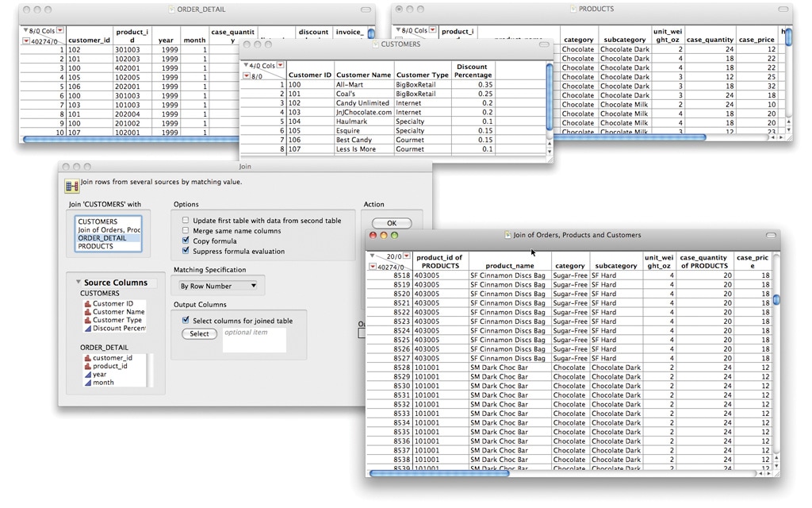Toggle toolbar pill button in Join of Orders window

point(771,235)
